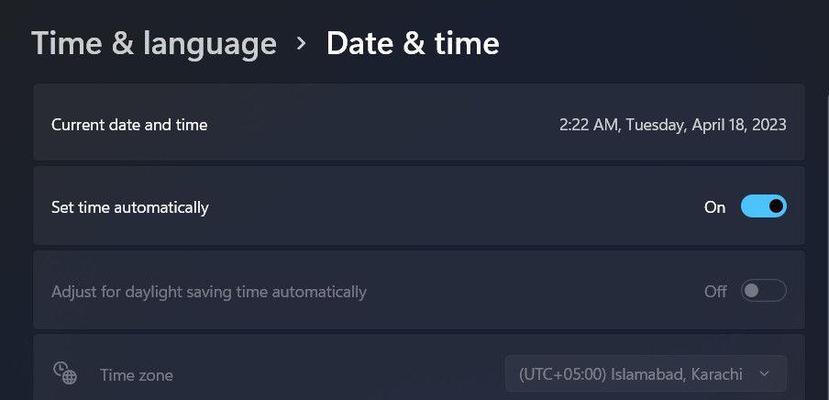Click the daylight saving row background

tap(419, 290)
